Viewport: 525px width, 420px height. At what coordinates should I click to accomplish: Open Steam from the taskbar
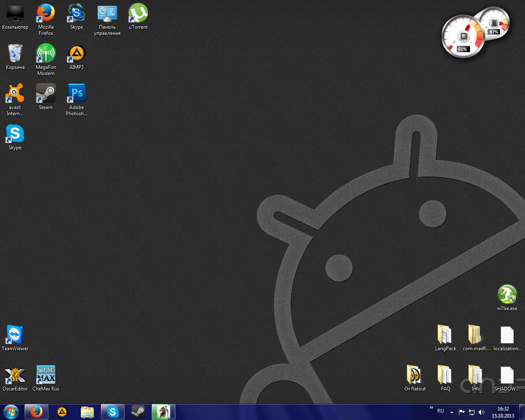pos(138,412)
